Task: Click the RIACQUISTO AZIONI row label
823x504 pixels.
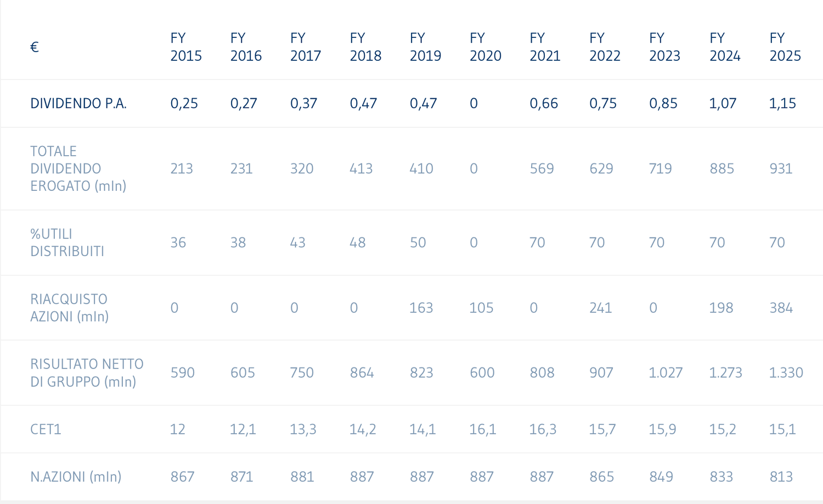Action: (69, 308)
